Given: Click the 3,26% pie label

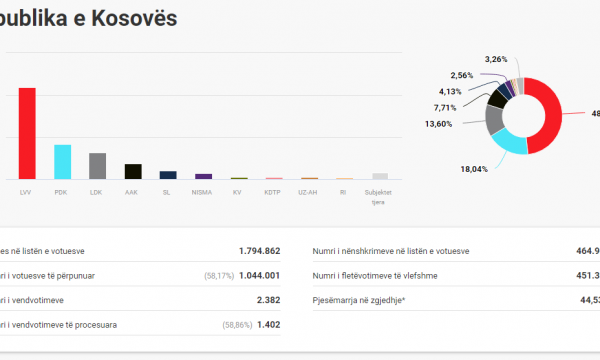Looking at the screenshot, I should pyautogui.click(x=496, y=59).
